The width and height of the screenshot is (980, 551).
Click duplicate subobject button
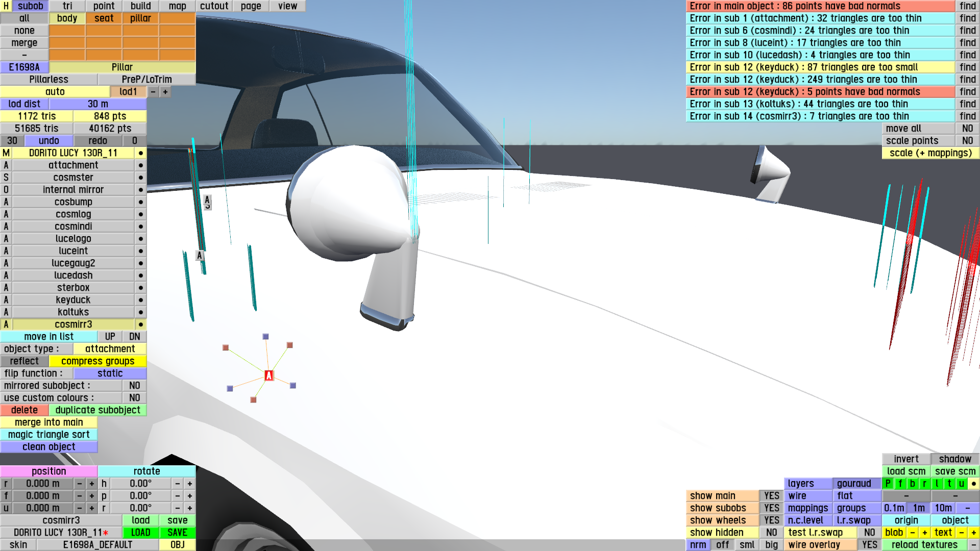[97, 410]
